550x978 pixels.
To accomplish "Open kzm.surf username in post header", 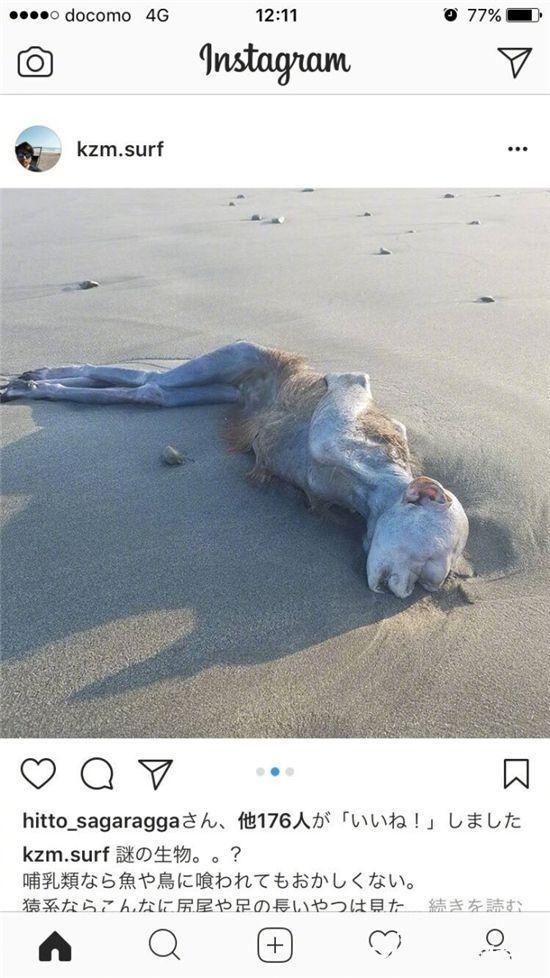I will click(x=120, y=150).
